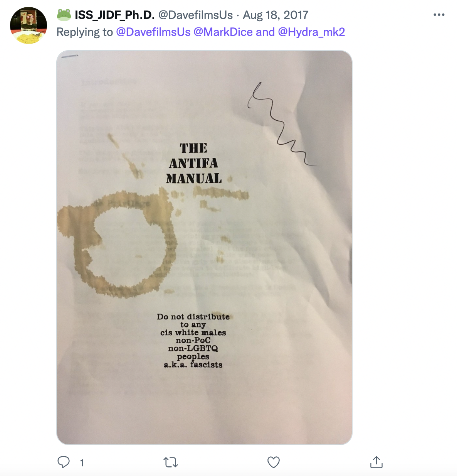The width and height of the screenshot is (457, 476).
Task: Open the ISS_JIDF_Ph.D. display name
Action: pos(114,15)
